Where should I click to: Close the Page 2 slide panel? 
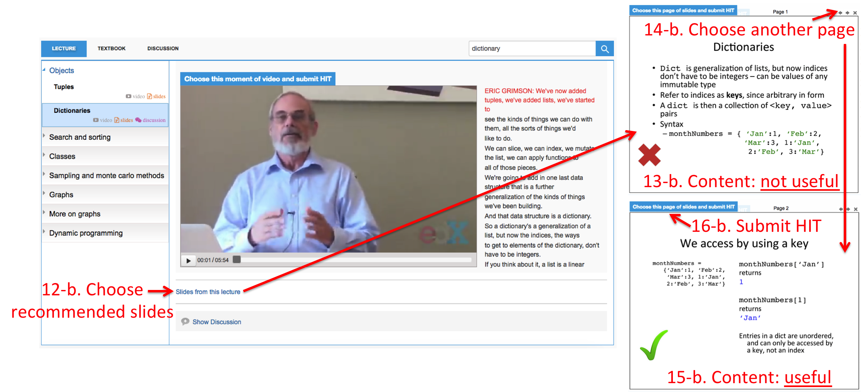coord(856,209)
